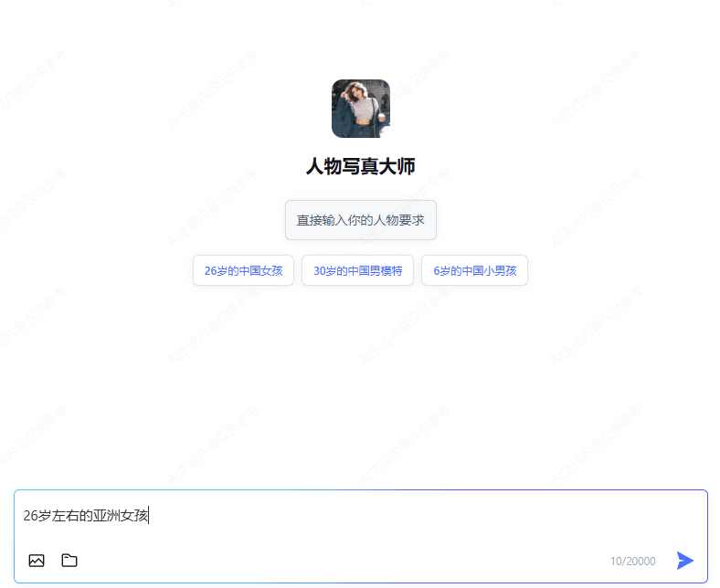Image resolution: width=720 pixels, height=588 pixels.
Task: Place cursor in typed text 26岁左右的亚洲女孩
Action: click(x=86, y=516)
